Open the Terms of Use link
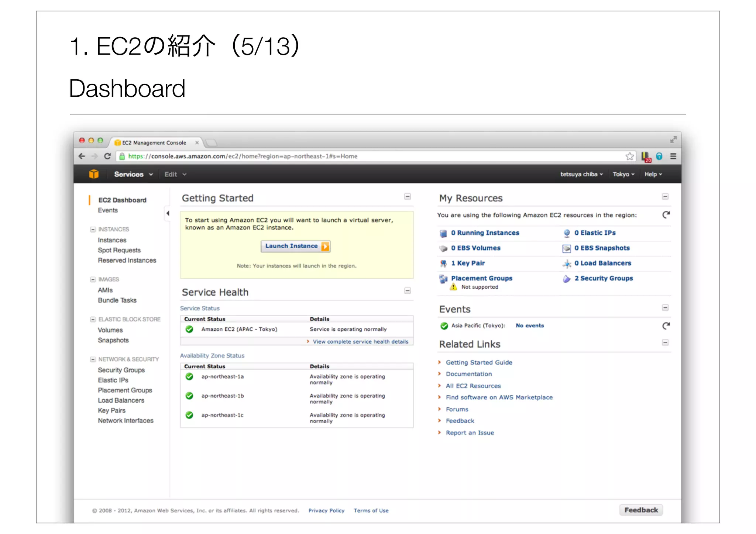This screenshot has width=756, height=534. 371,511
